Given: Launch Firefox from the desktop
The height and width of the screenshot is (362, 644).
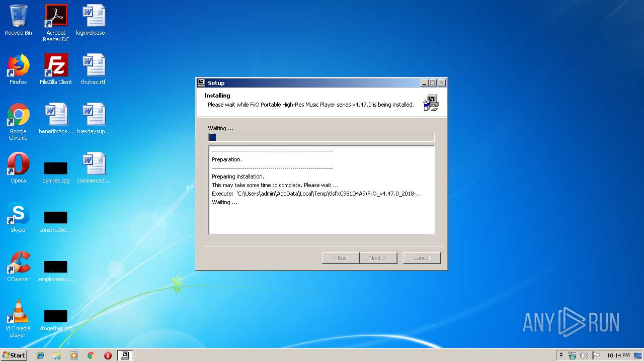Looking at the screenshot, I should (x=18, y=69).
